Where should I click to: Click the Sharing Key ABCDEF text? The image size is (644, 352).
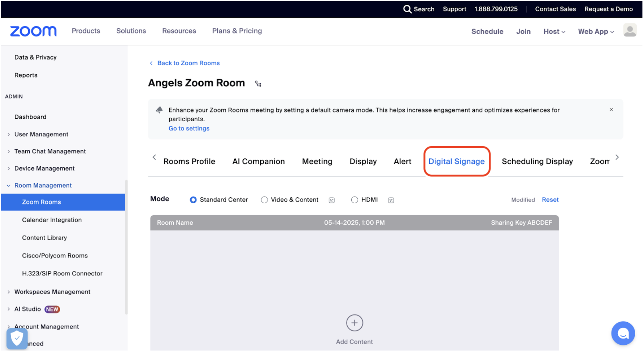(521, 223)
